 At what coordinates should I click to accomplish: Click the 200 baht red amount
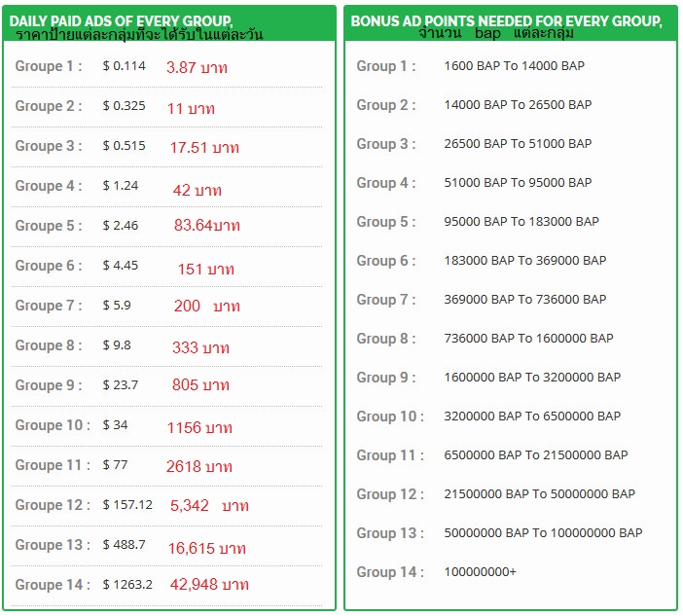(206, 306)
